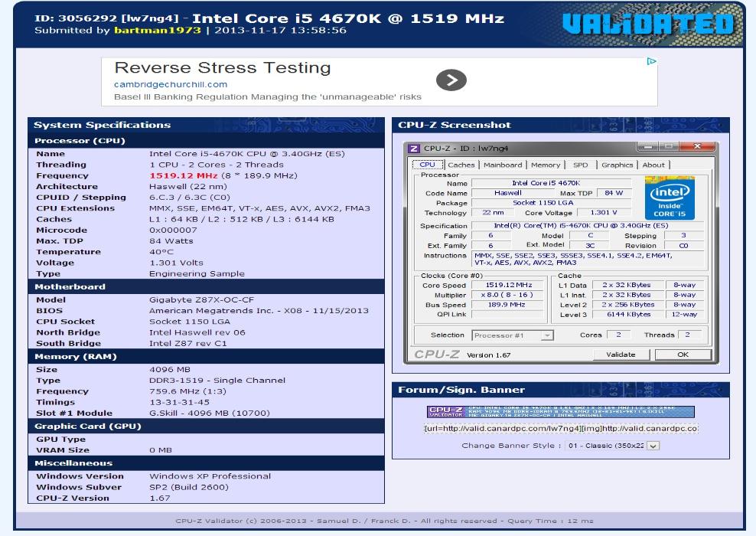This screenshot has width=756, height=536.
Task: Open the CPU tab in CPU-Z
Action: point(427,165)
